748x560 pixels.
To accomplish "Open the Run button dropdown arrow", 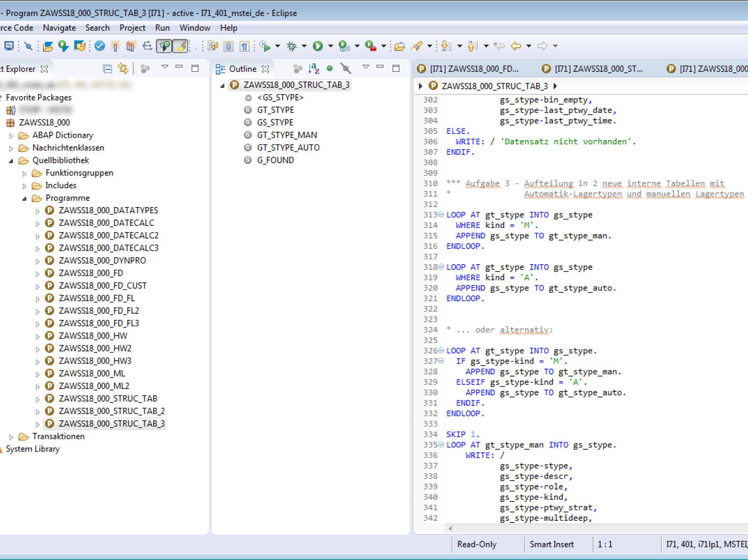I will click(x=330, y=46).
